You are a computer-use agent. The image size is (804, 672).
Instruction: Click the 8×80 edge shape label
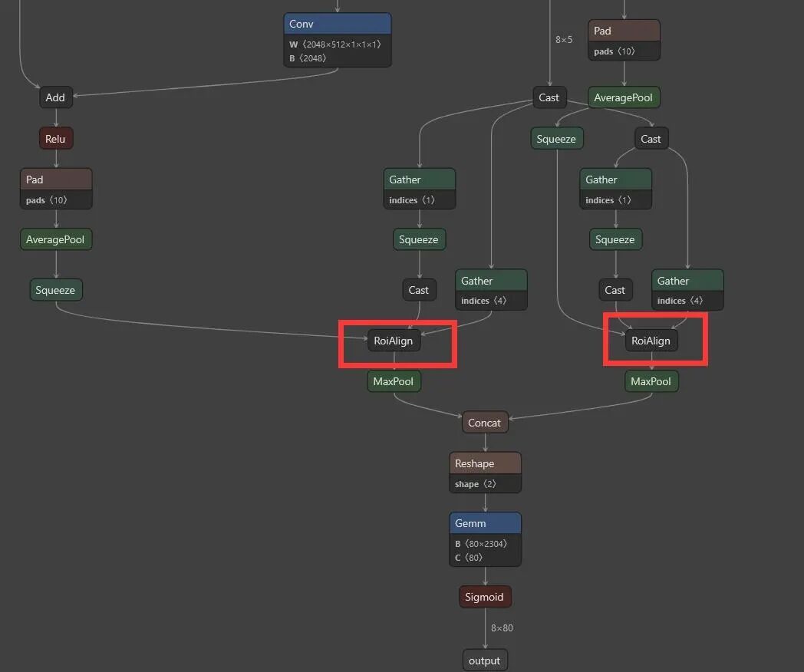click(502, 628)
